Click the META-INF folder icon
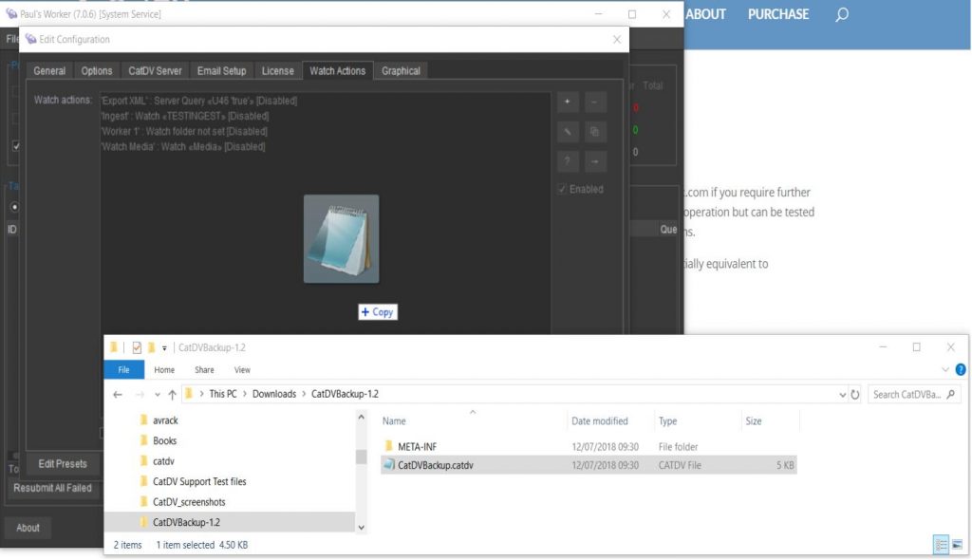 (x=388, y=446)
